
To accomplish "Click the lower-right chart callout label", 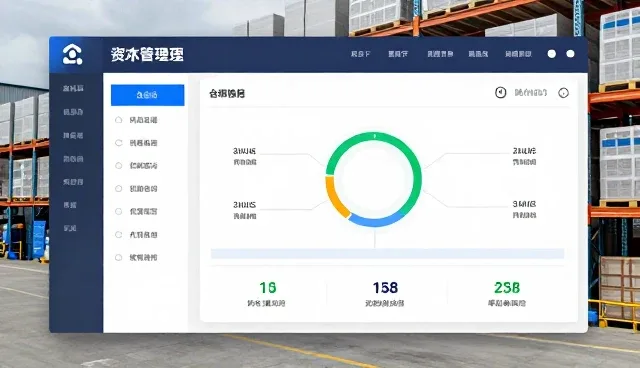I will tap(524, 209).
